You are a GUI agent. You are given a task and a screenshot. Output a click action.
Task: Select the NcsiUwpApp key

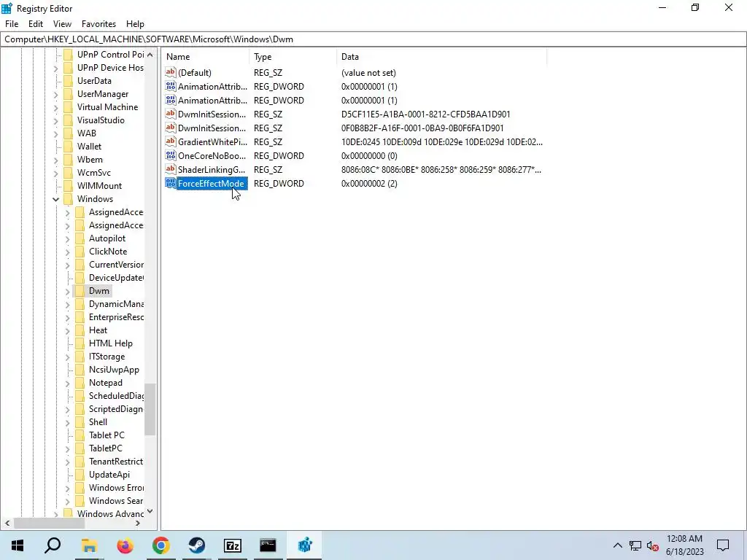click(114, 370)
